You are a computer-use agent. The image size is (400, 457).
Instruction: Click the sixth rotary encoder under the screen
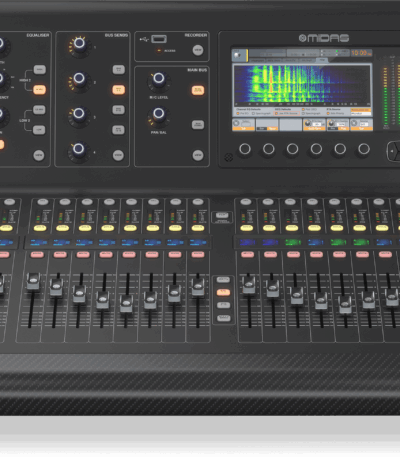coord(364,149)
